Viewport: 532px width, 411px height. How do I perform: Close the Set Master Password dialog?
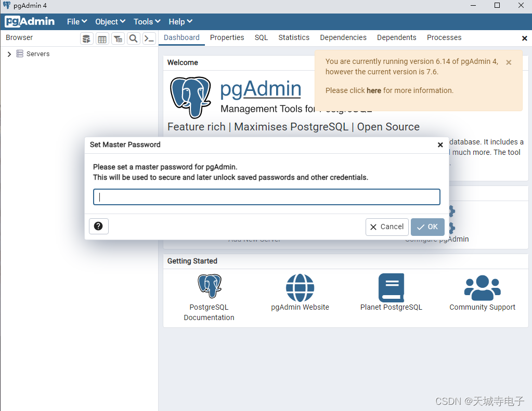pyautogui.click(x=440, y=145)
